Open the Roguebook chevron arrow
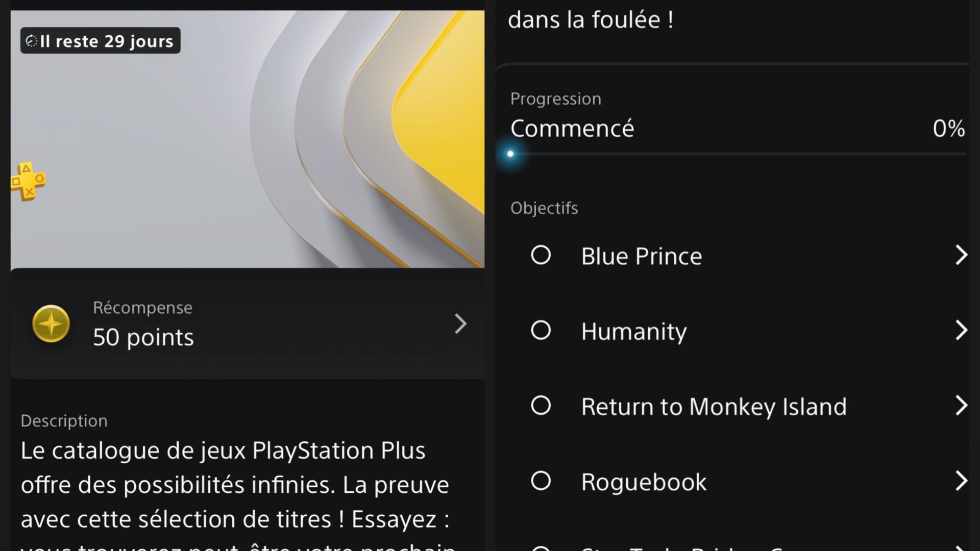 [x=961, y=481]
